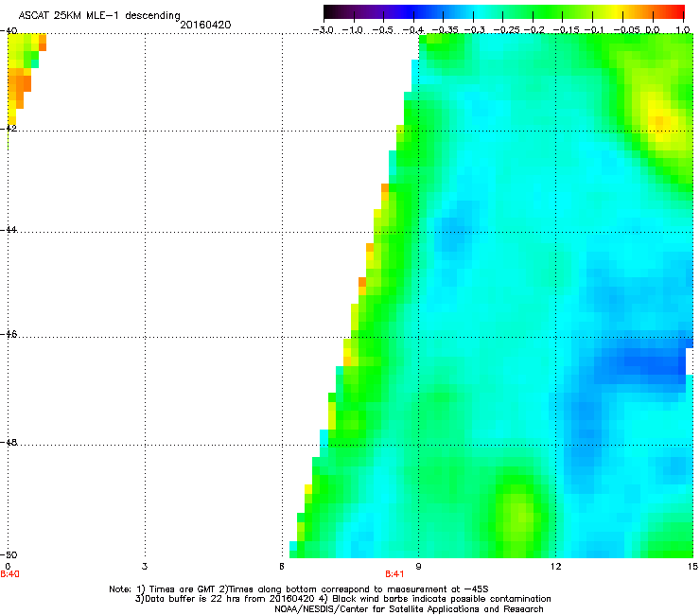Click the color bar's "-3.0" scale label
Image resolution: width=700 pixels, height=615 pixels.
tap(324, 30)
